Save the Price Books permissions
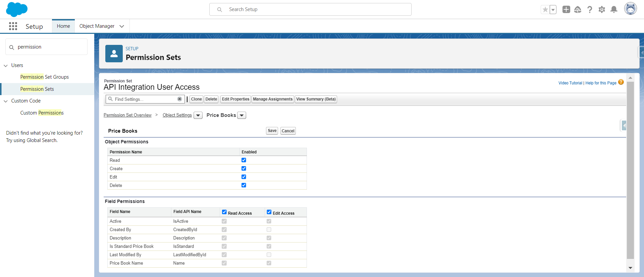Image resolution: width=644 pixels, height=277 pixels. point(272,131)
